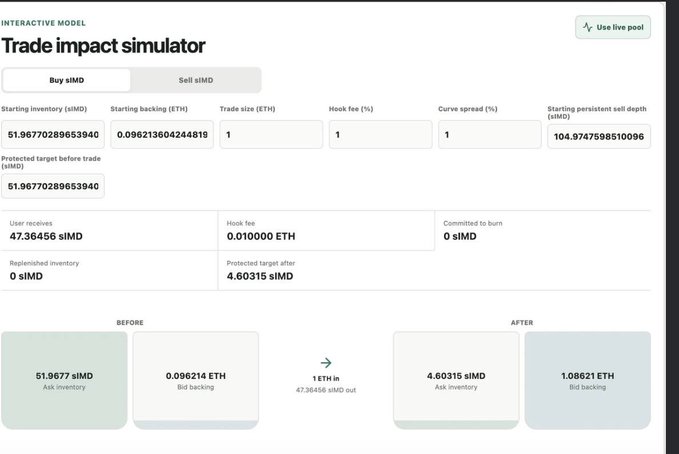This screenshot has width=679, height=454.
Task: Click the 47.36456 sIMD out label
Action: (326, 390)
